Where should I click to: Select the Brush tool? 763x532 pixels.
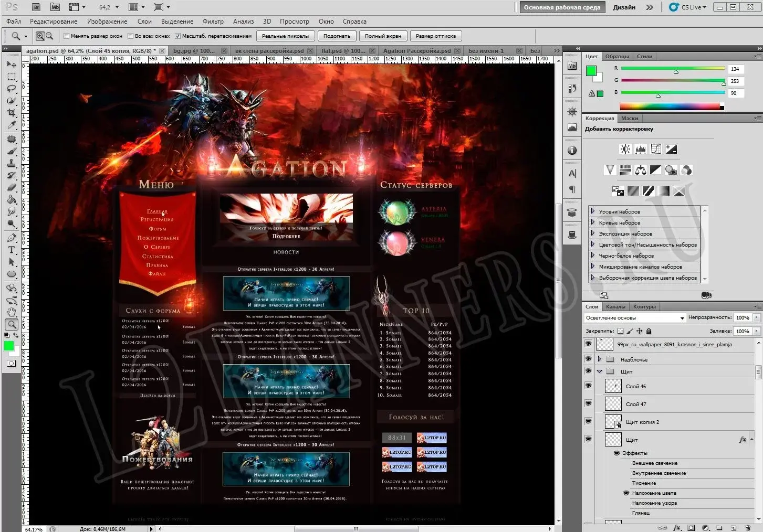click(x=12, y=151)
